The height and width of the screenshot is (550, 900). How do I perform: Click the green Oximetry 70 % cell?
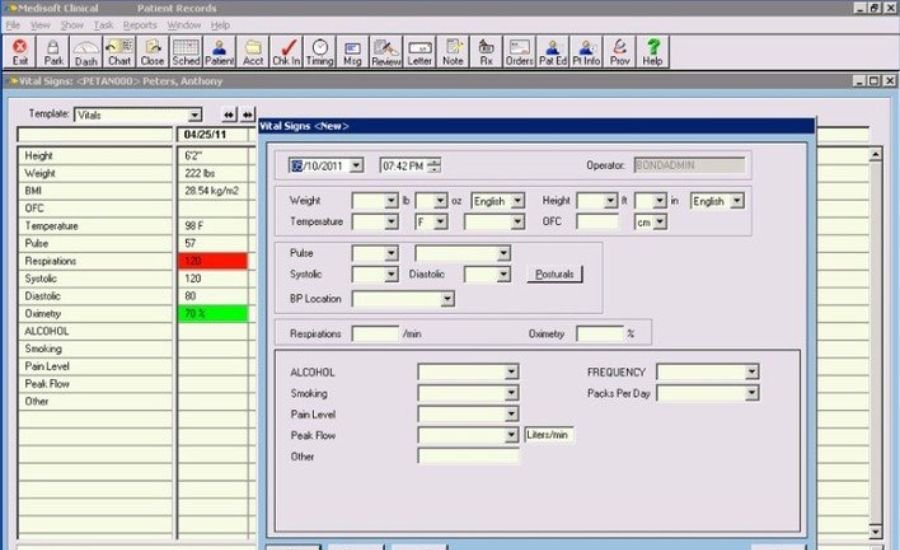click(213, 313)
